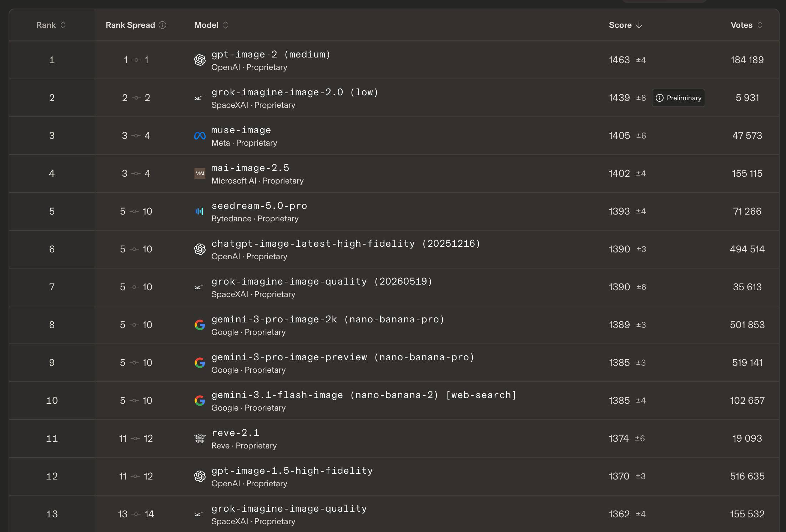Open muse-image model name
Screen dimensions: 786x532
point(241,130)
